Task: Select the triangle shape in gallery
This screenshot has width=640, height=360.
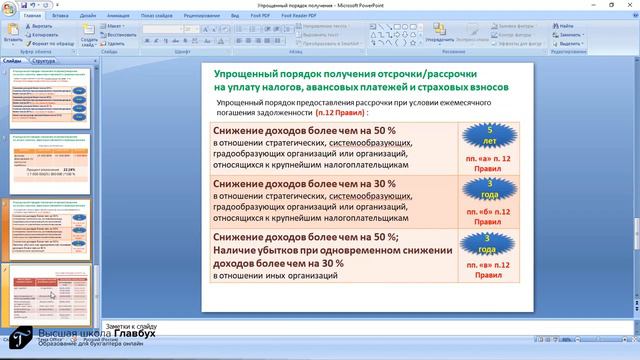Action: point(373,35)
